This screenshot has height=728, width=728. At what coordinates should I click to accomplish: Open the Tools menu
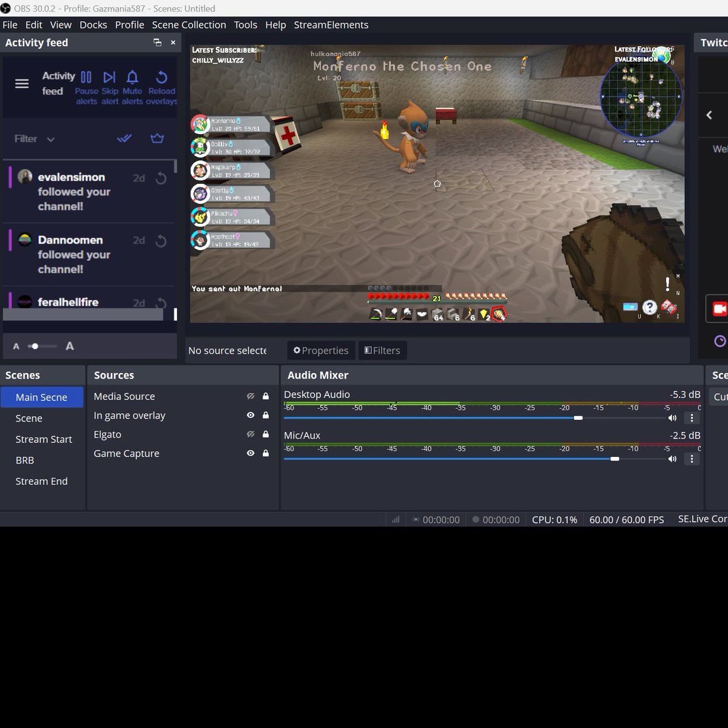coord(246,25)
